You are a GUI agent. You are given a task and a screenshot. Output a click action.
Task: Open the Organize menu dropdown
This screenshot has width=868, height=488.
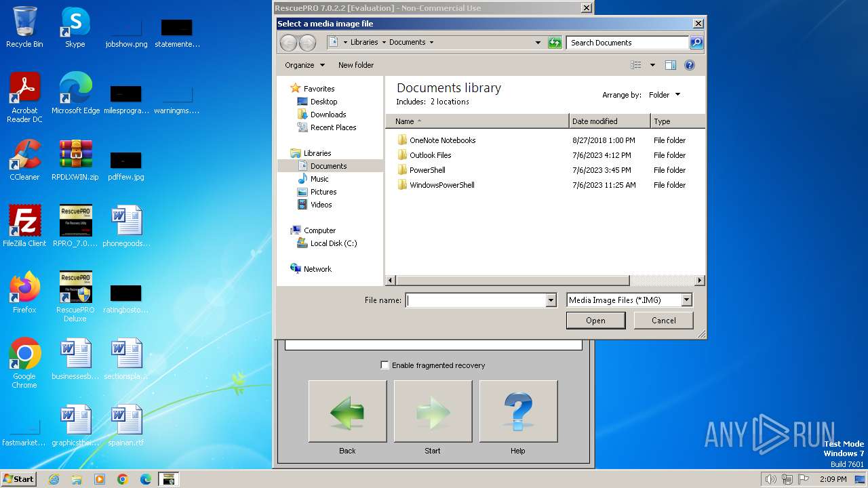(x=304, y=65)
